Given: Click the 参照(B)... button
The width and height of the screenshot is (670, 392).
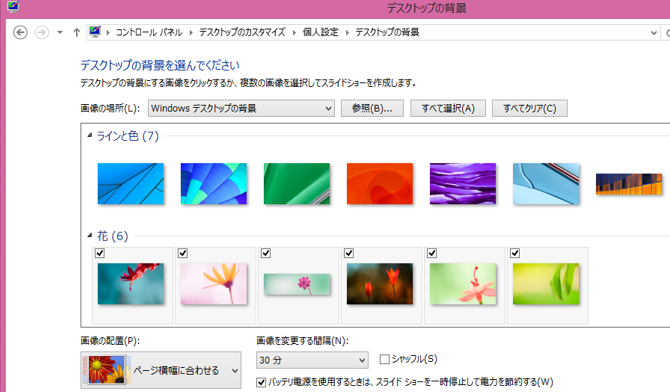Looking at the screenshot, I should tap(372, 108).
